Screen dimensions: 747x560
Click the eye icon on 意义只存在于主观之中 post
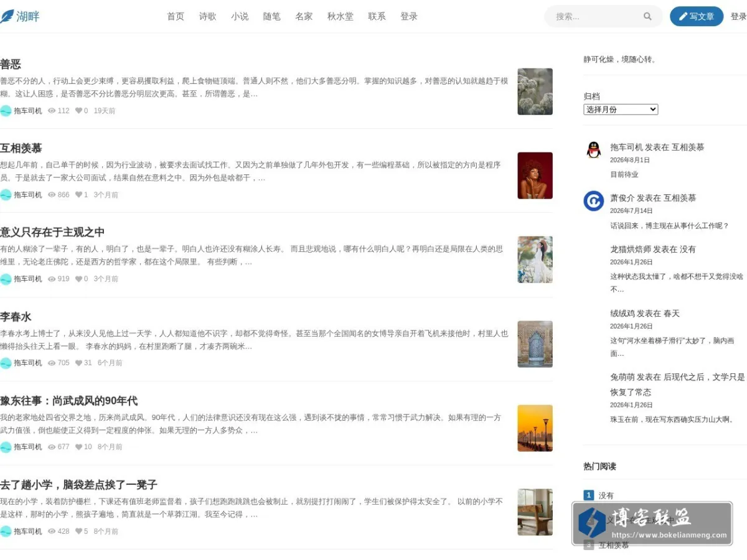pos(52,279)
